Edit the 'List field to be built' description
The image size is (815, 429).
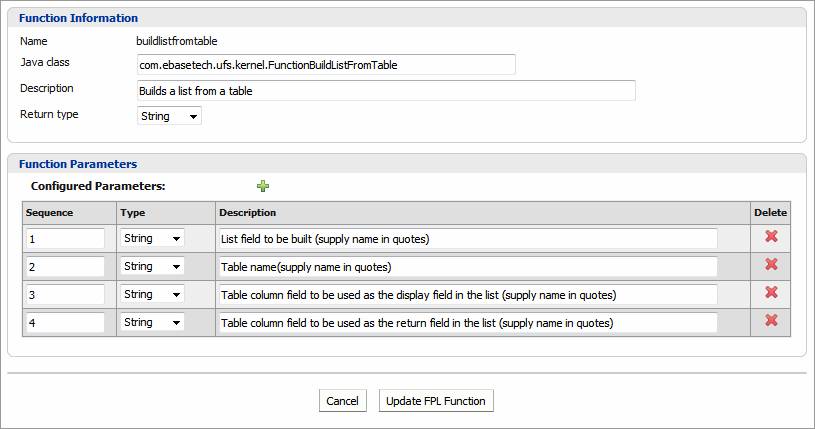coord(467,239)
